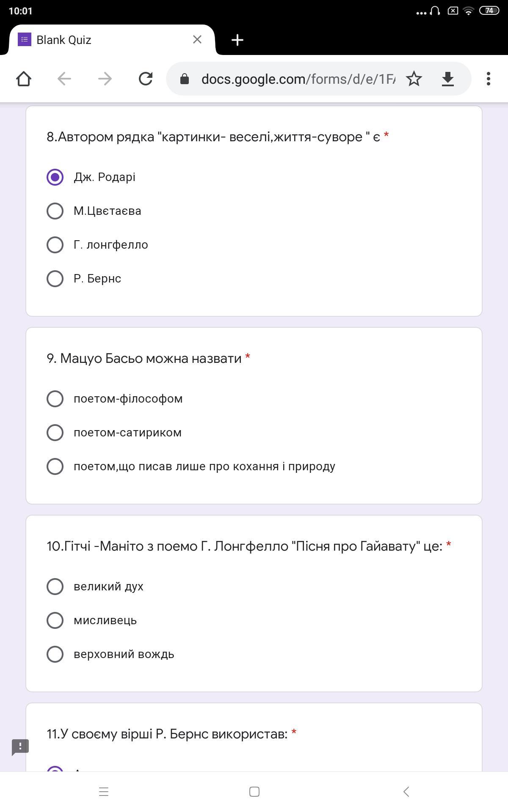Viewport: 508px width, 812px height.
Task: Tap the download page icon
Action: [x=447, y=79]
